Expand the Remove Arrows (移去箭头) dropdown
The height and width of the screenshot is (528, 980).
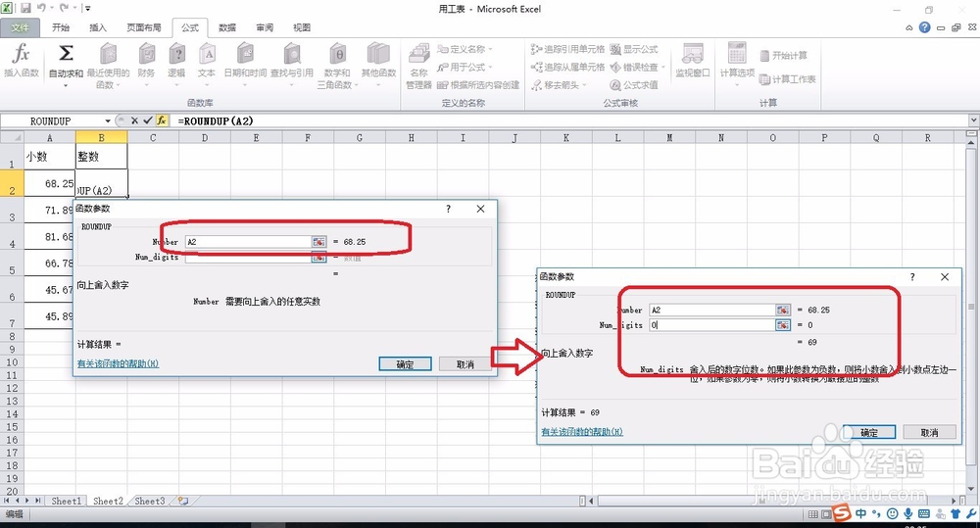coord(584,85)
